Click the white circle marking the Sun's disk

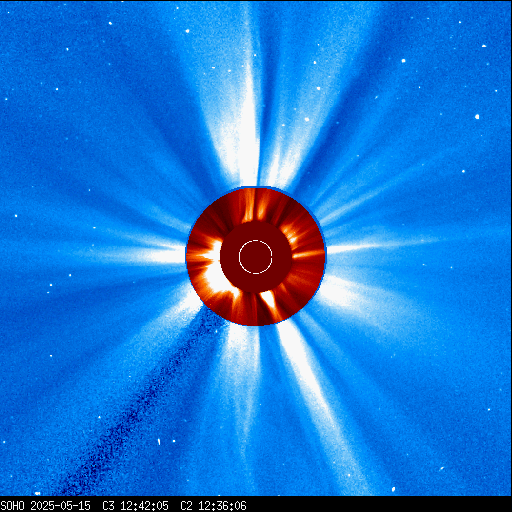[256, 257]
